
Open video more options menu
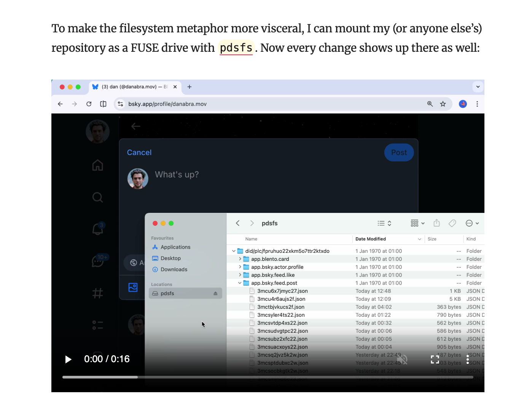coord(468,359)
